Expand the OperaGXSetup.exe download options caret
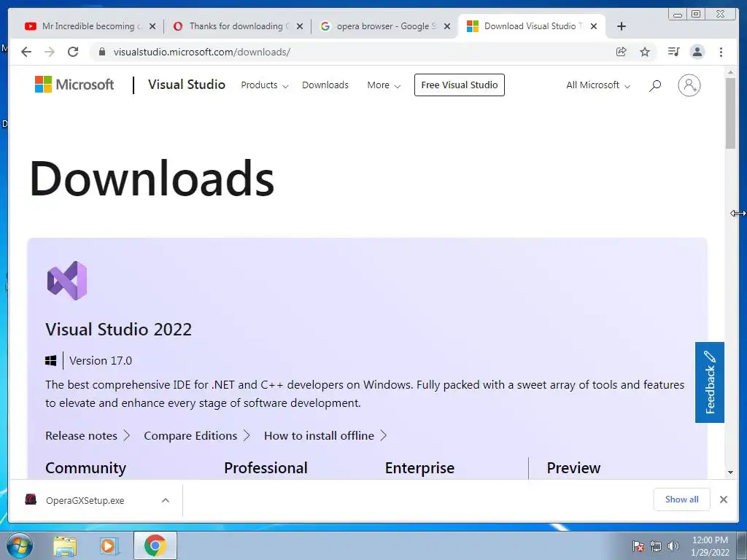Screen dimensions: 747x560 point(166,500)
